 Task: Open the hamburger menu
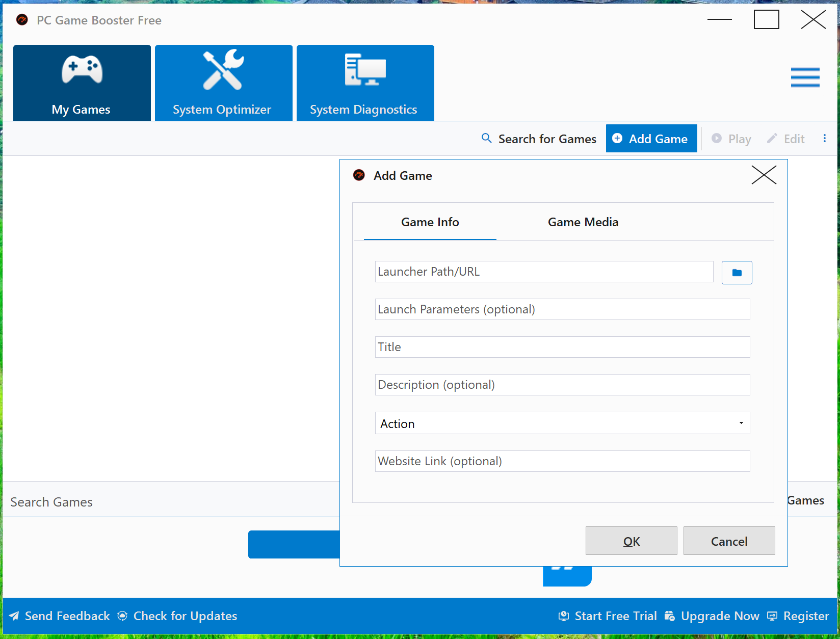pos(805,77)
